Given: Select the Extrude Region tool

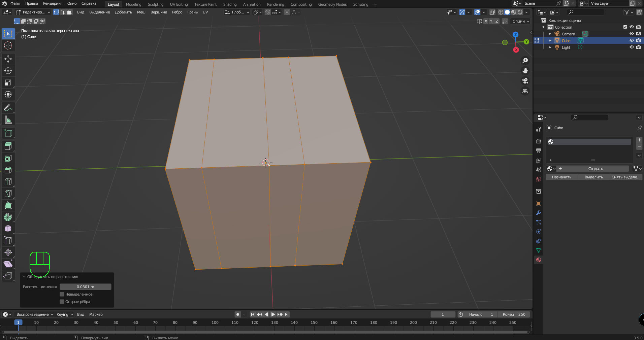Looking at the screenshot, I should pos(8,146).
